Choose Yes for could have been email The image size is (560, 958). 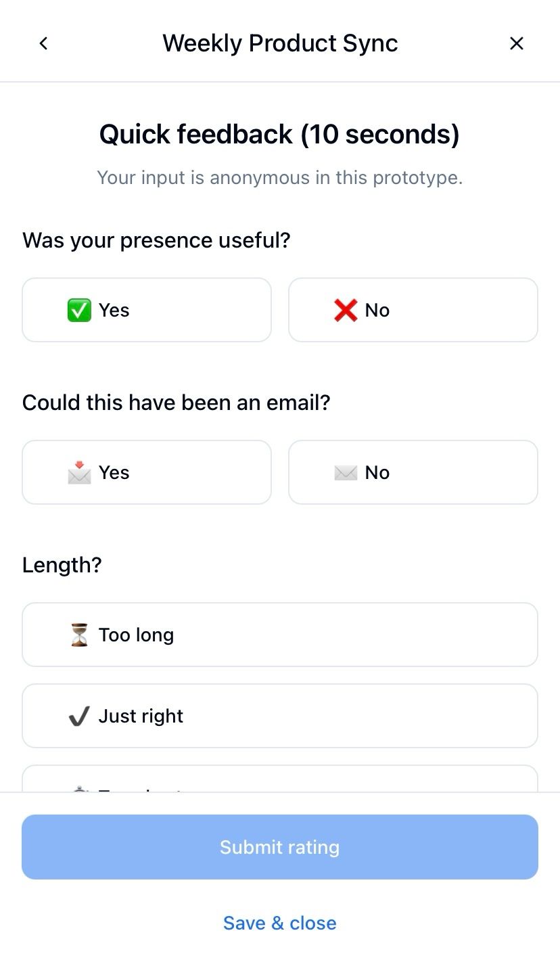[147, 472]
